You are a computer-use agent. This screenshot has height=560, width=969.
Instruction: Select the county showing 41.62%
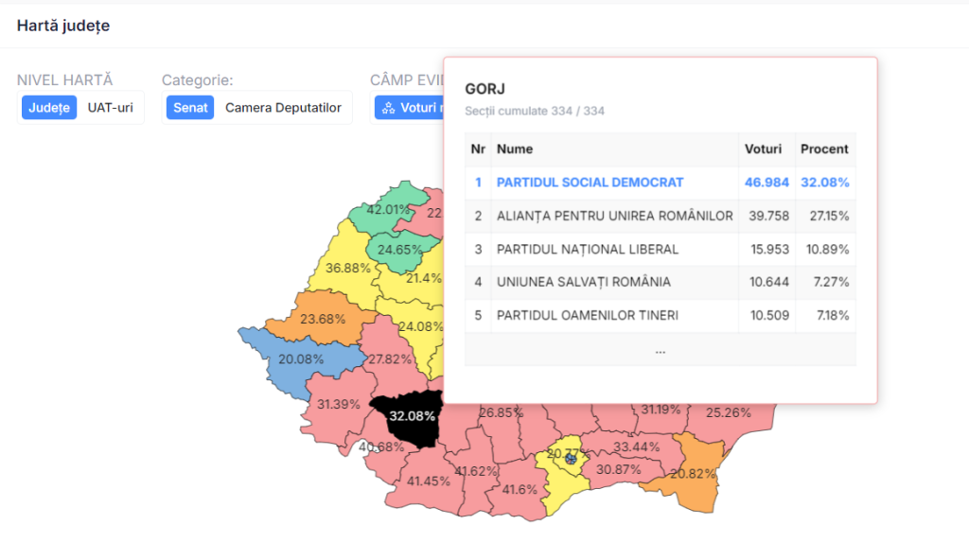tap(476, 471)
